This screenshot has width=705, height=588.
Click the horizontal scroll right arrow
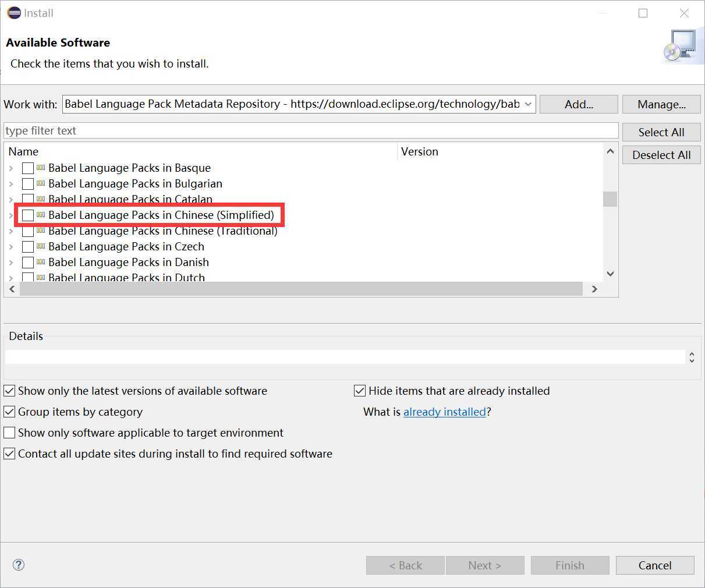tap(594, 289)
